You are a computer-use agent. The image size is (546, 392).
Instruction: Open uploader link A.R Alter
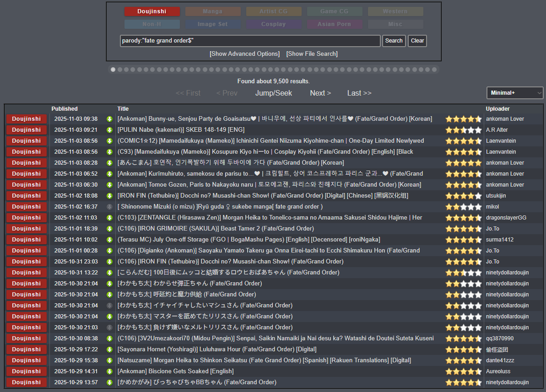coord(497,130)
